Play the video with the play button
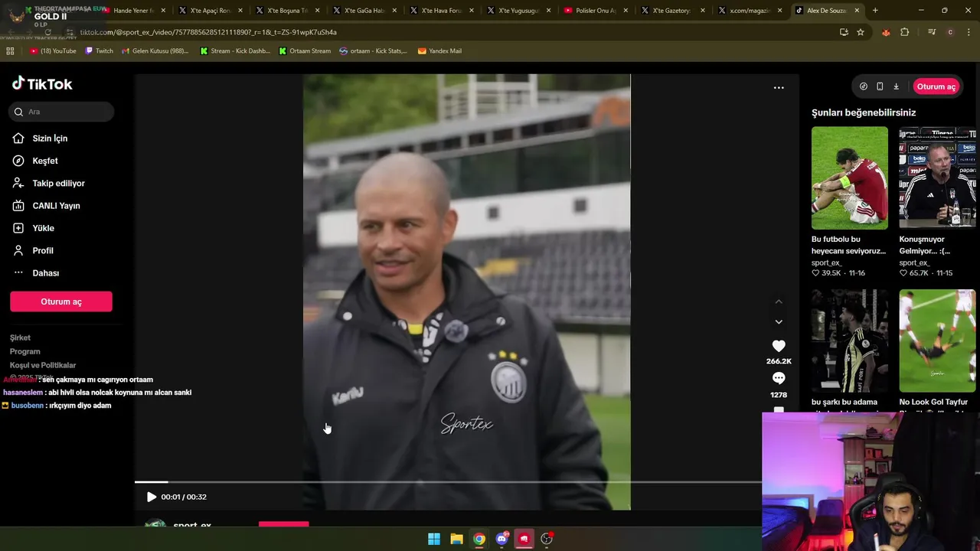Screen dimensions: 980x551 coord(151,497)
